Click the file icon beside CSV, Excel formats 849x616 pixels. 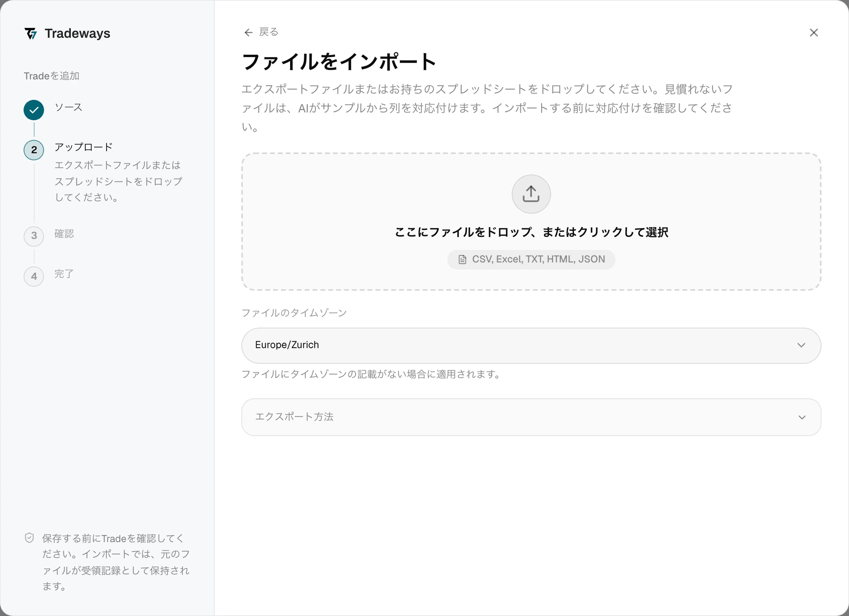click(x=462, y=259)
